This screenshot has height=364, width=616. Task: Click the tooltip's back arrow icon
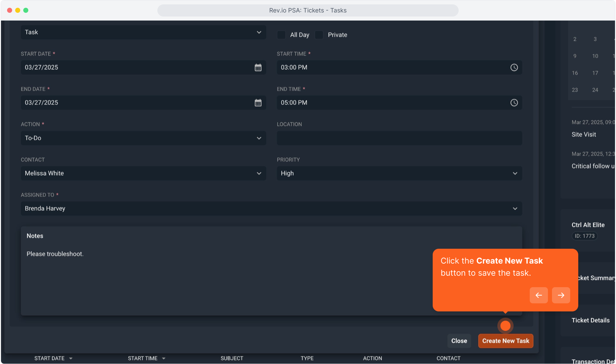point(538,295)
